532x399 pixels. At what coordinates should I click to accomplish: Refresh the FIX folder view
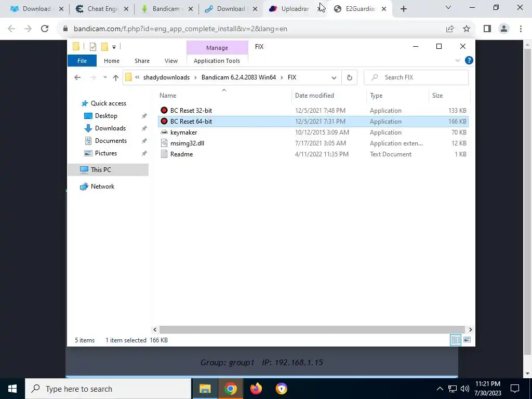tap(350, 78)
